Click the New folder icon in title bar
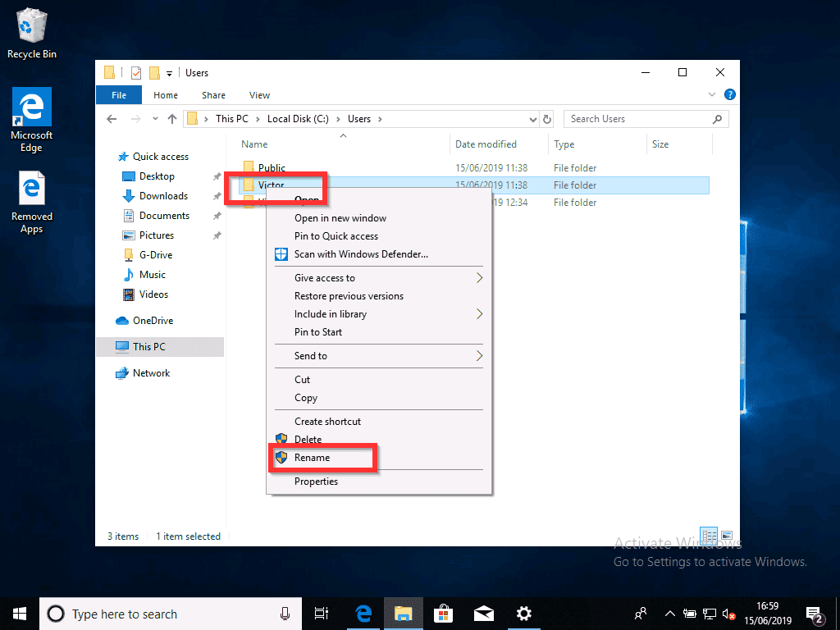This screenshot has height=630, width=840. (155, 73)
